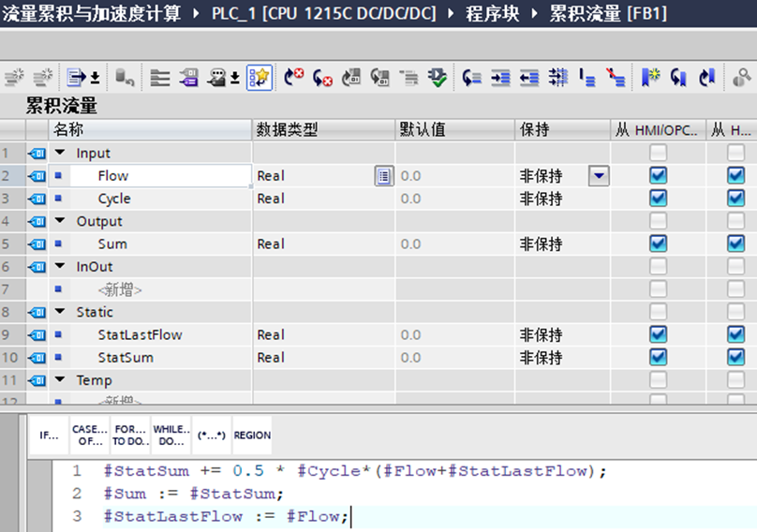Select breadcrumb 累积流量 [FB1]
This screenshot has height=532, width=757.
pyautogui.click(x=608, y=13)
